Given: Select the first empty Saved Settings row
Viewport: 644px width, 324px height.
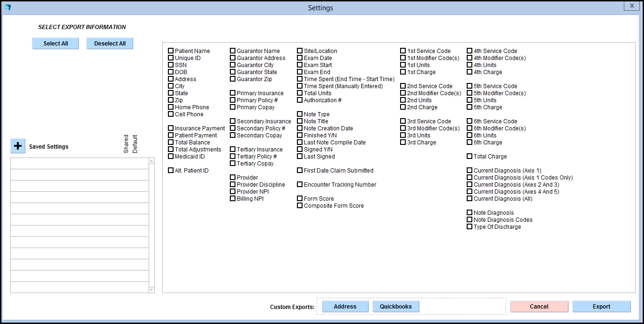Looking at the screenshot, I should click(x=80, y=163).
